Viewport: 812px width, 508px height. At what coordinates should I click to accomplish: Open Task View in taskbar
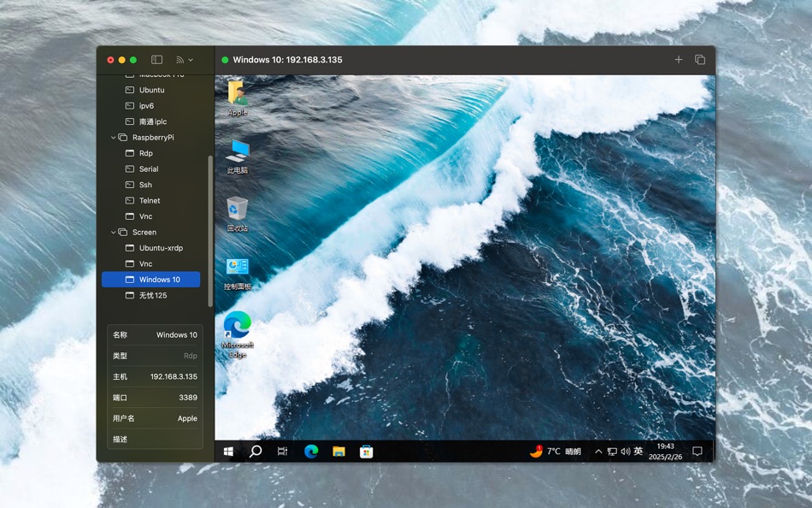[x=282, y=452]
